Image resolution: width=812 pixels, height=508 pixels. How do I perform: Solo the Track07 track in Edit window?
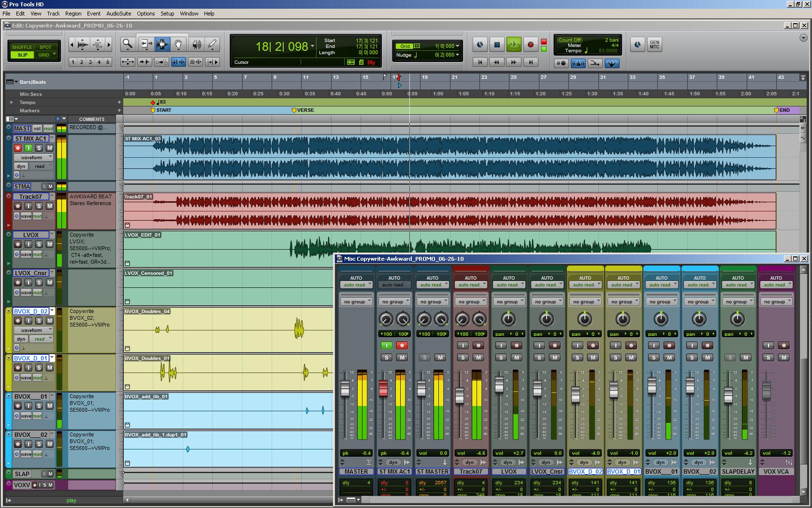click(x=39, y=206)
